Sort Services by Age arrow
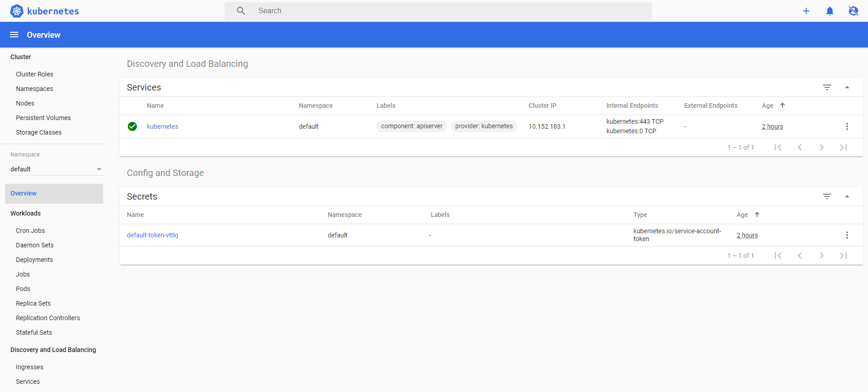 pos(783,105)
